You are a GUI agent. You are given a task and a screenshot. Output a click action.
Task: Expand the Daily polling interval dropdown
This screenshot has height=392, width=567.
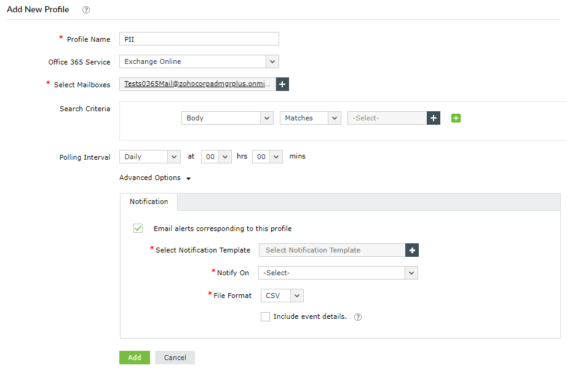(x=149, y=157)
